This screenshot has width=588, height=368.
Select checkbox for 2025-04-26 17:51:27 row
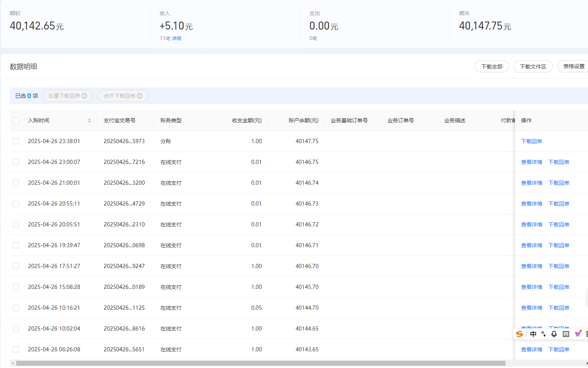pyautogui.click(x=16, y=266)
